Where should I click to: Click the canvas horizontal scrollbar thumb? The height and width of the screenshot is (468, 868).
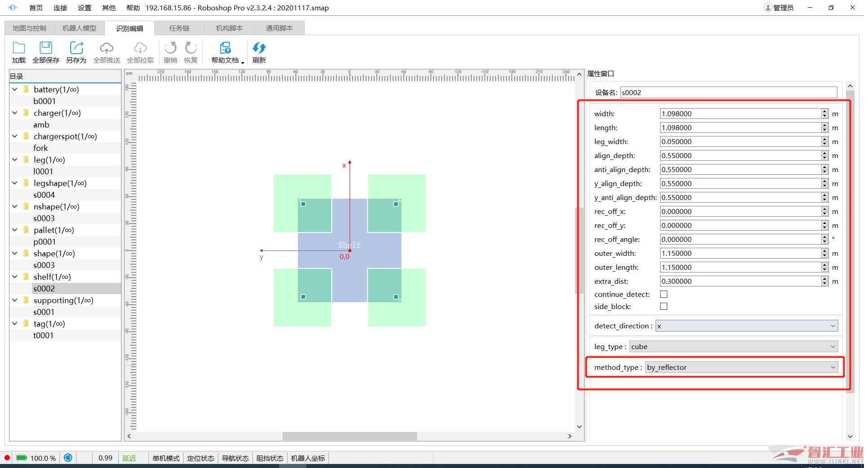tap(350, 436)
